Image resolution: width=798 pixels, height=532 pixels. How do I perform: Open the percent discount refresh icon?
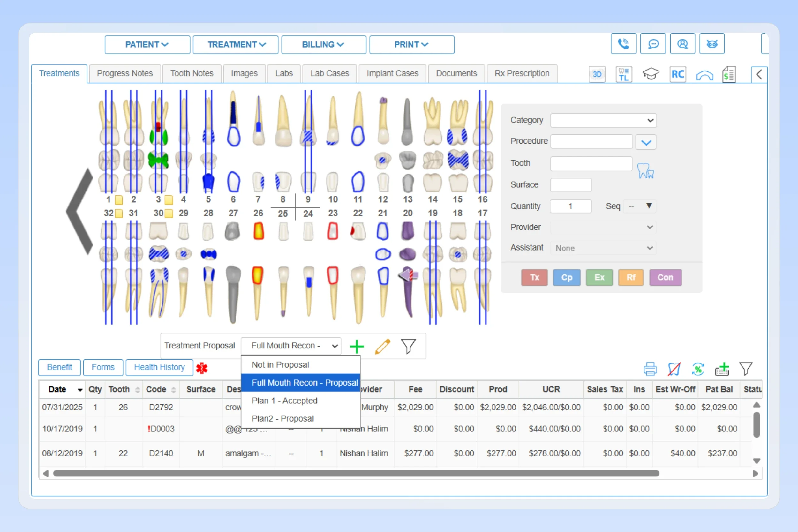[697, 369]
